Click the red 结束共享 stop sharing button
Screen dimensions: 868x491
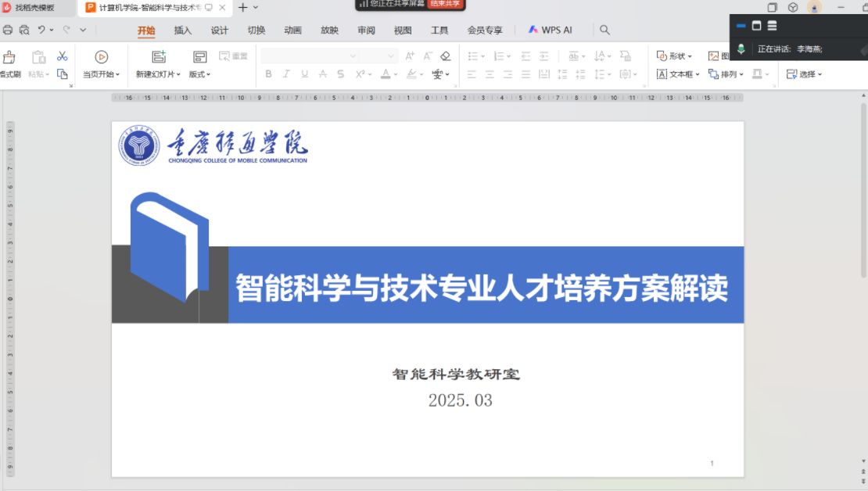(x=446, y=4)
